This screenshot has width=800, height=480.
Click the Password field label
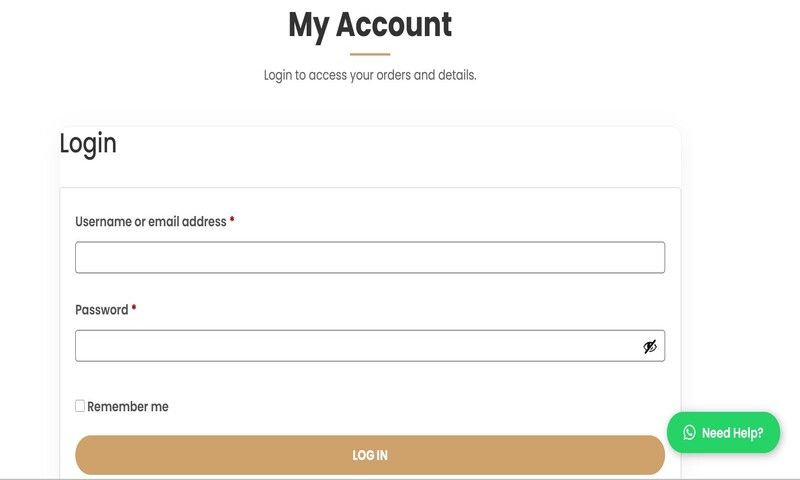coord(102,310)
